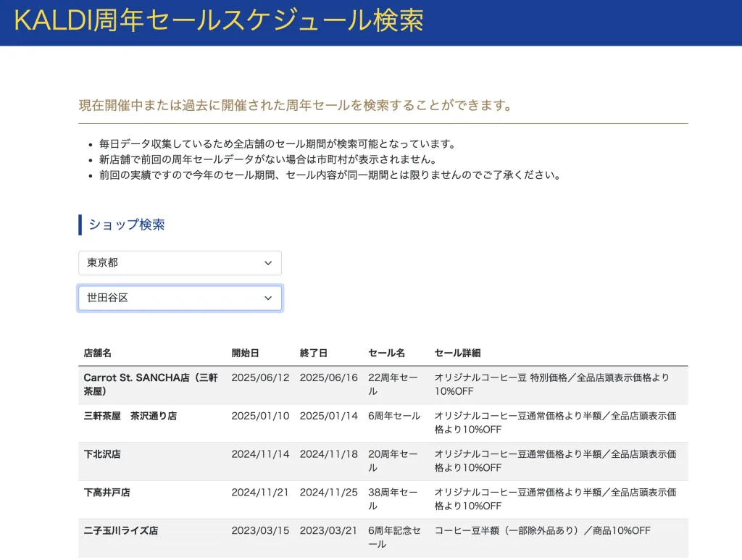Viewport: 742px width, 560px height.
Task: Click the セール名 column header
Action: coord(383,353)
